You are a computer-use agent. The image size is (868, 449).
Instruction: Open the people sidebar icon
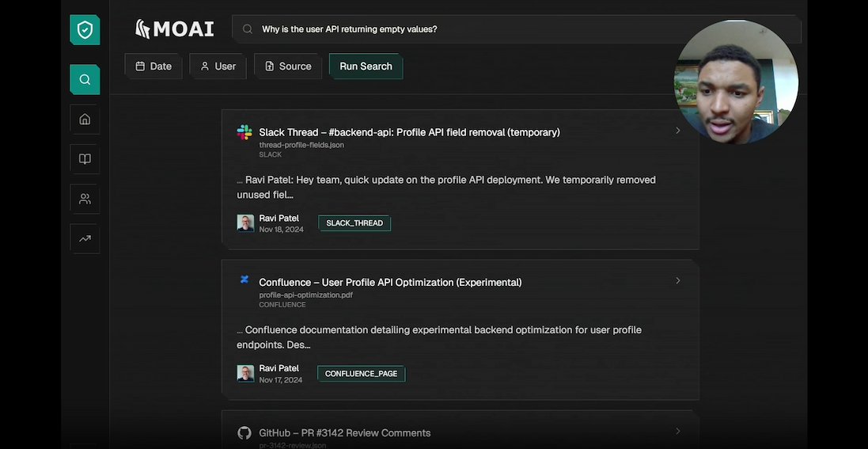85,199
